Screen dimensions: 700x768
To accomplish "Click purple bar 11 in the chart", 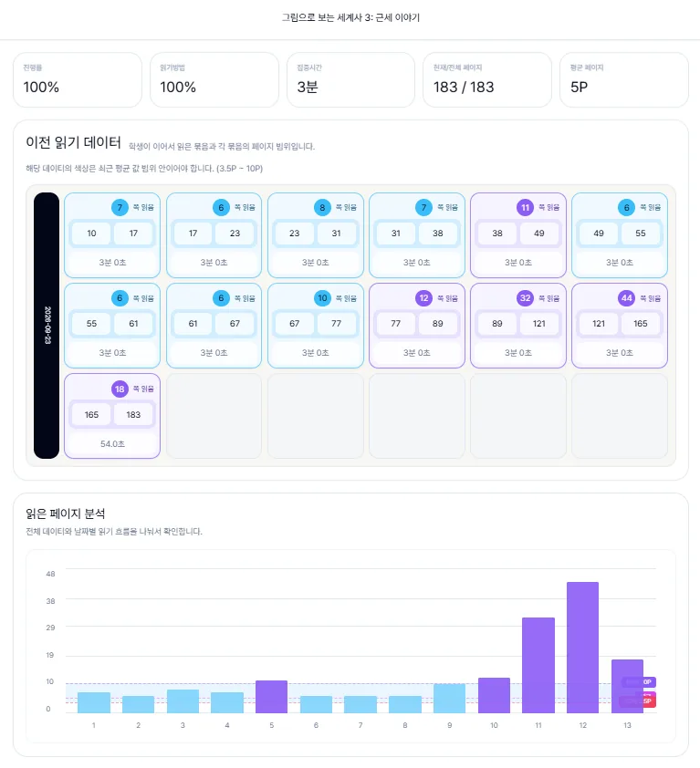I will point(538,665).
